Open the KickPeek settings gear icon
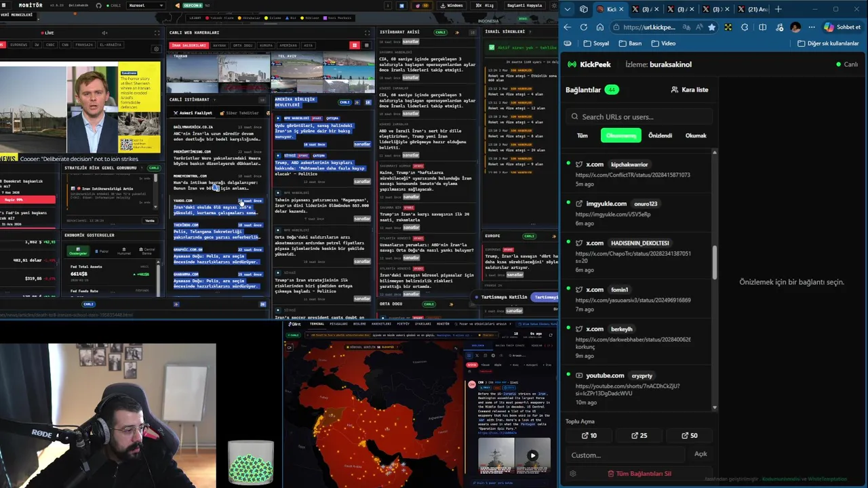The height and width of the screenshot is (488, 868). click(x=572, y=474)
